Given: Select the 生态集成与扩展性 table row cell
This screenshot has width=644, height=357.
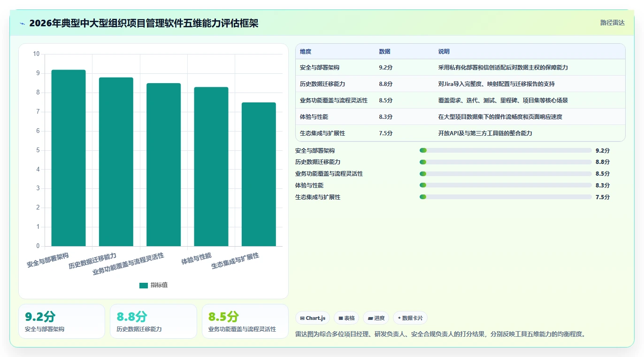Looking at the screenshot, I should click(322, 133).
